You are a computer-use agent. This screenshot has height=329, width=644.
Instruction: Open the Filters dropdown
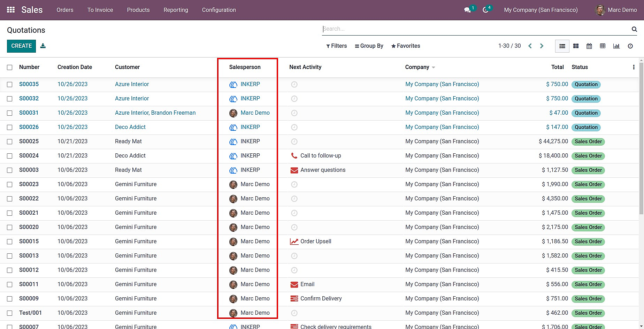[337, 46]
